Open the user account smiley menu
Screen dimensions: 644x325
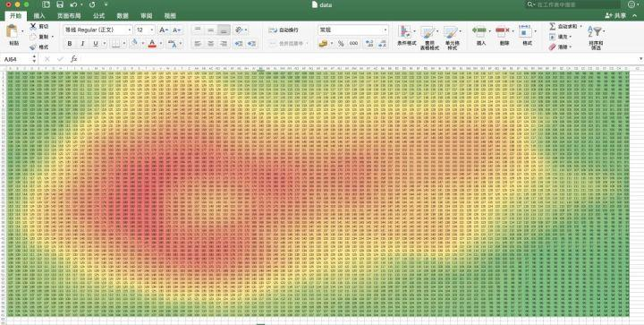tap(632, 4)
